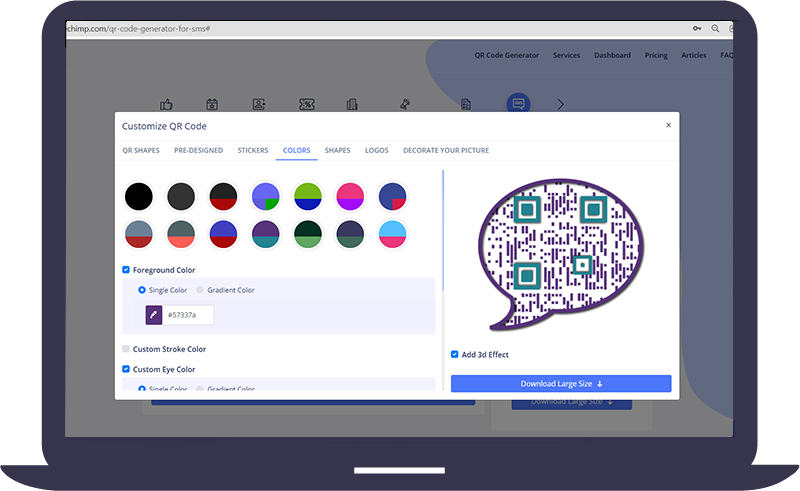Screen dimensions: 800x491
Task: Enable the Custom Stroke Color checkbox
Action: pyautogui.click(x=126, y=349)
